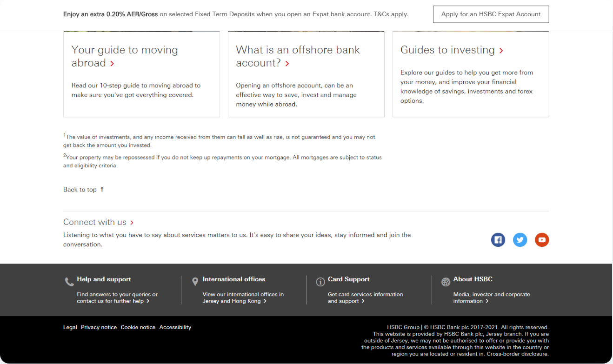Viewport: 613px width, 364px height.
Task: Open the T&Cs apply link
Action: [390, 14]
